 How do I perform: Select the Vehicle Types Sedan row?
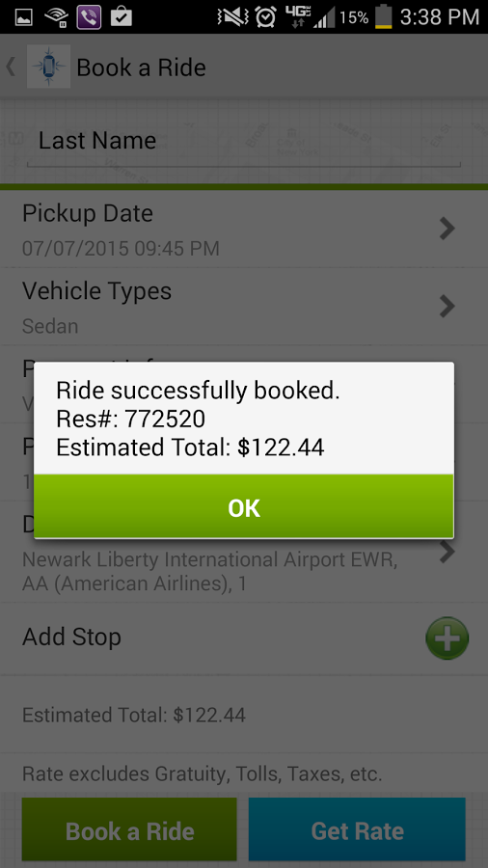coord(243,306)
